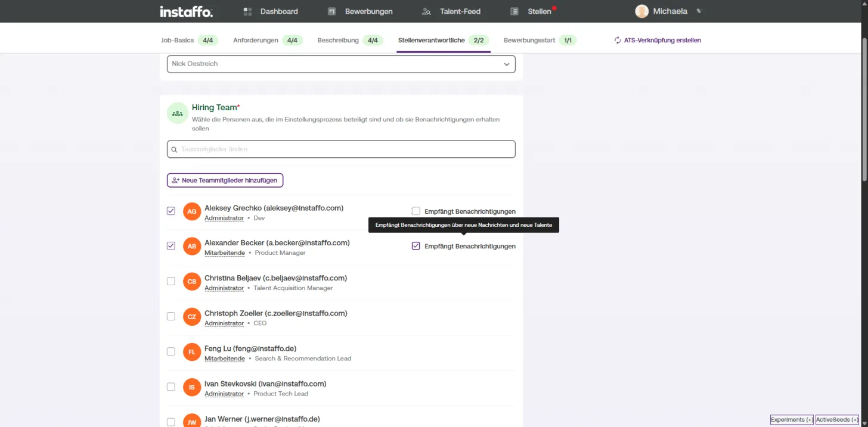Click the Dashboard grid icon
868x427 pixels.
pos(248,11)
